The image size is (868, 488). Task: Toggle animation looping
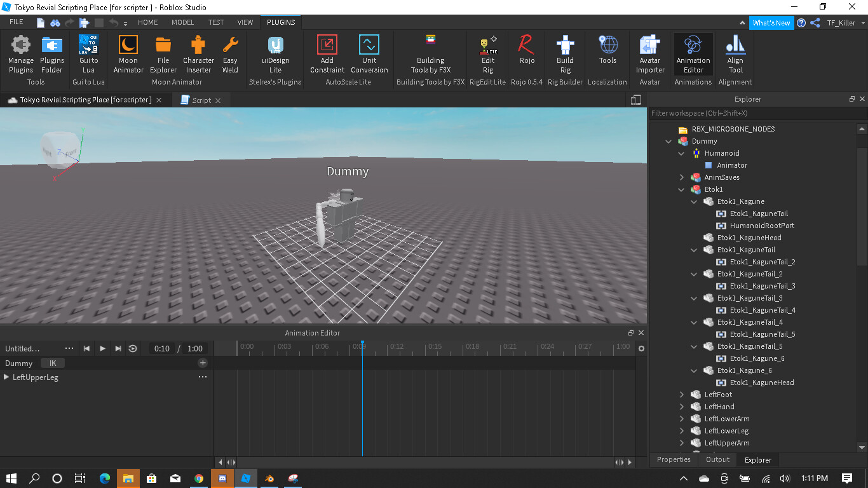coord(133,348)
